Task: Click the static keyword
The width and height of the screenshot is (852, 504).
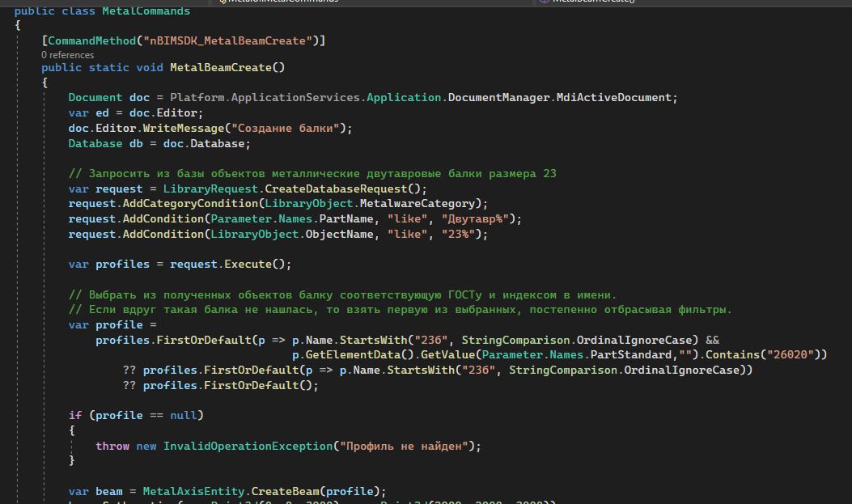Action: coord(108,67)
